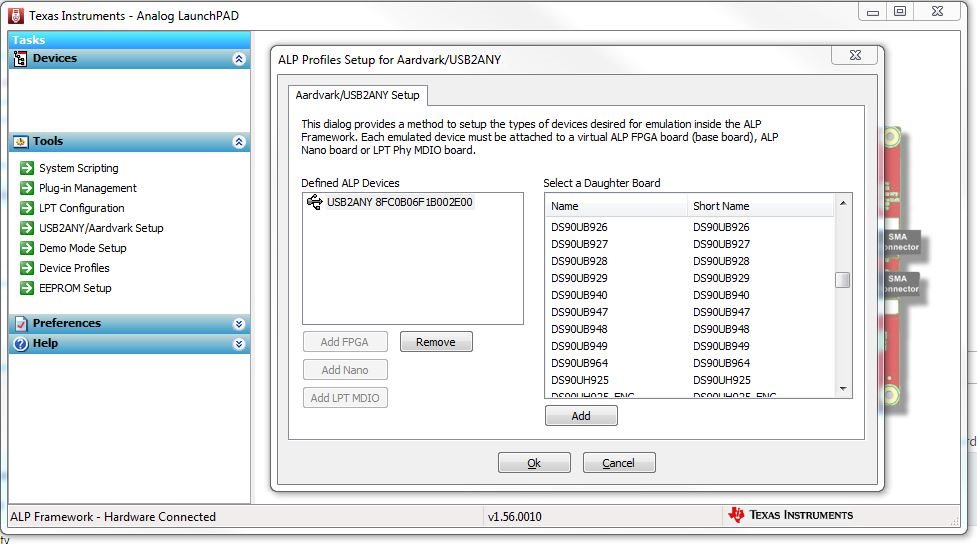Click the application icon in title bar
Viewport: 977px width, 544px height.
pyautogui.click(x=16, y=16)
